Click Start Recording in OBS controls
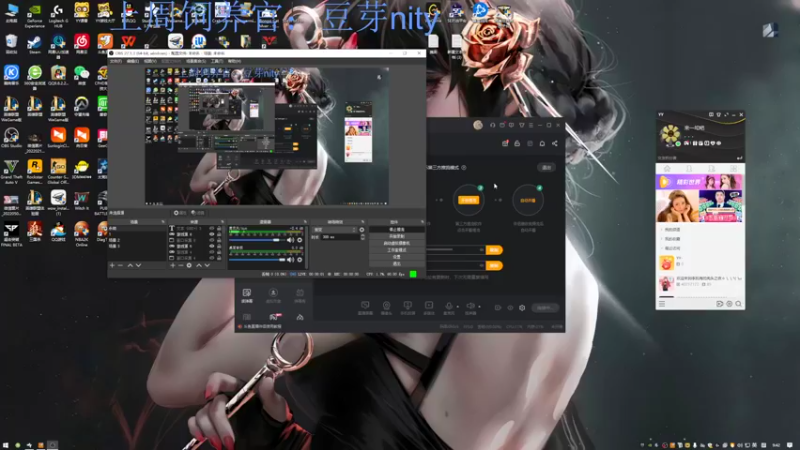Screen dimensions: 800x450 (x=396, y=236)
